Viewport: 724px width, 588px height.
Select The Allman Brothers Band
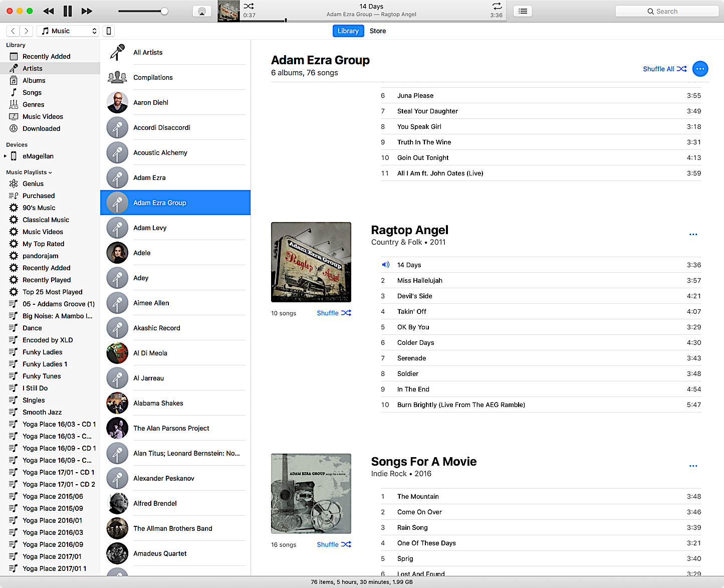coord(175,528)
